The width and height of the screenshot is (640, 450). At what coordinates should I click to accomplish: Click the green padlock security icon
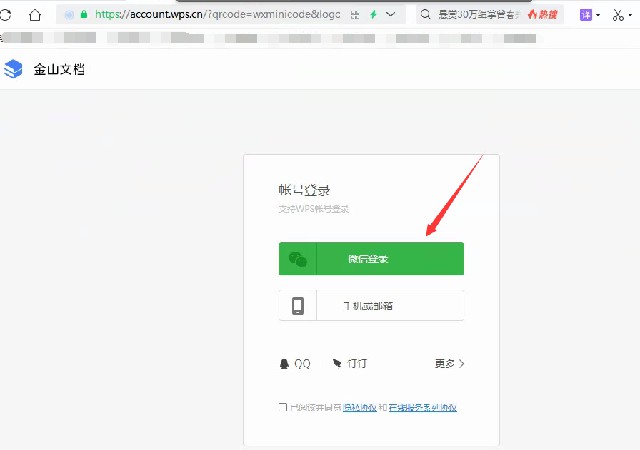click(84, 15)
